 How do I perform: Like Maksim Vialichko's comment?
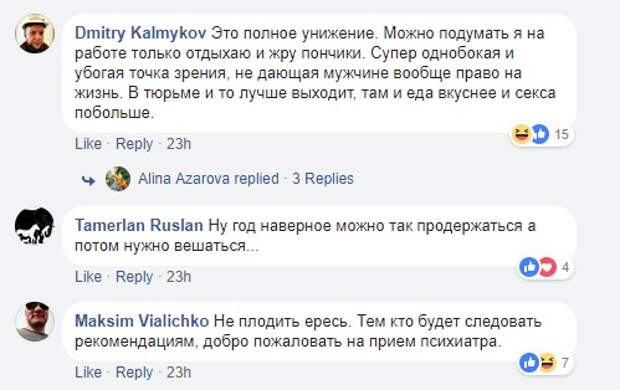[x=88, y=372]
